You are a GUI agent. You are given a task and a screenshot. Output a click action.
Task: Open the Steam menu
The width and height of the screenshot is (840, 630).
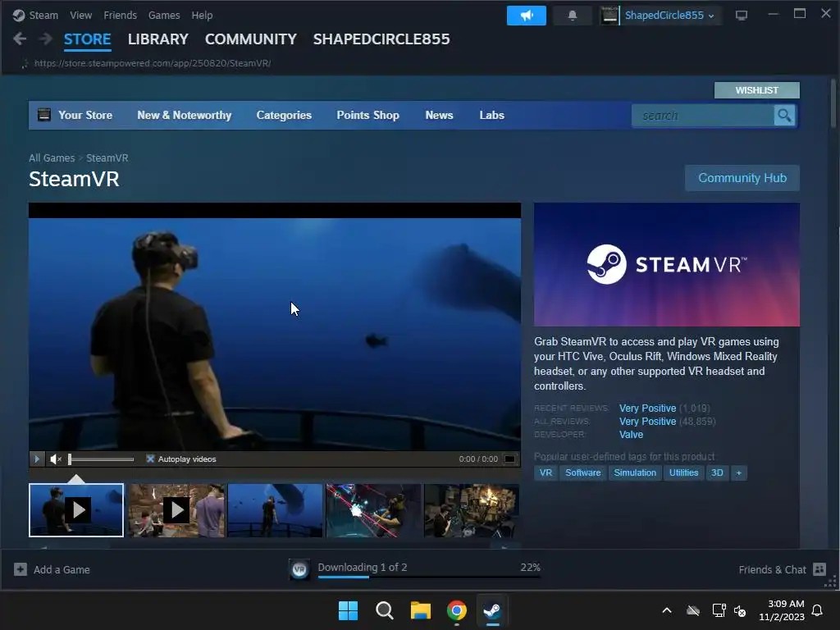43,15
